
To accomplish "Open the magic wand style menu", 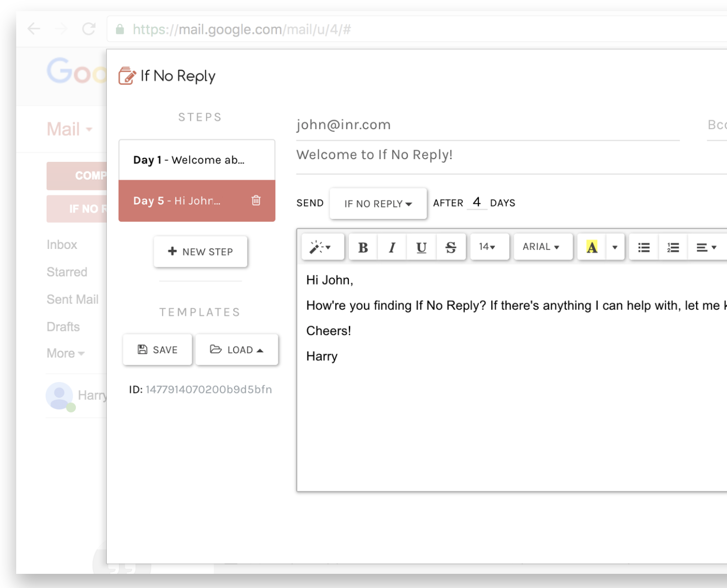I will coord(323,247).
